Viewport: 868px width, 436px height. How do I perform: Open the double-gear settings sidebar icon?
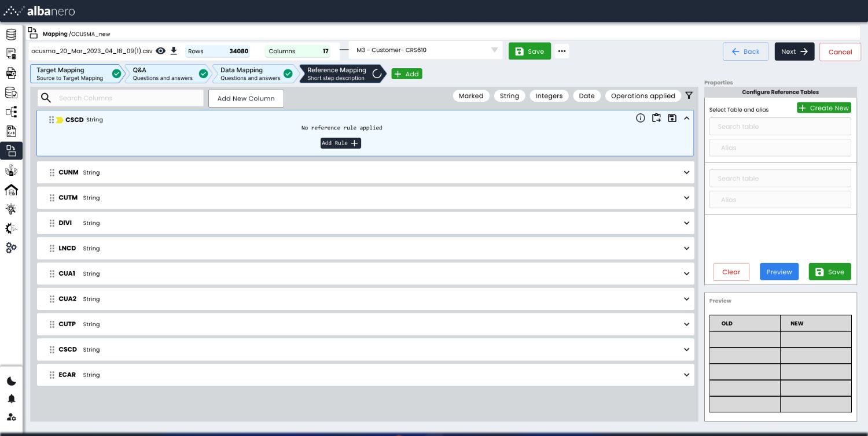[11, 247]
